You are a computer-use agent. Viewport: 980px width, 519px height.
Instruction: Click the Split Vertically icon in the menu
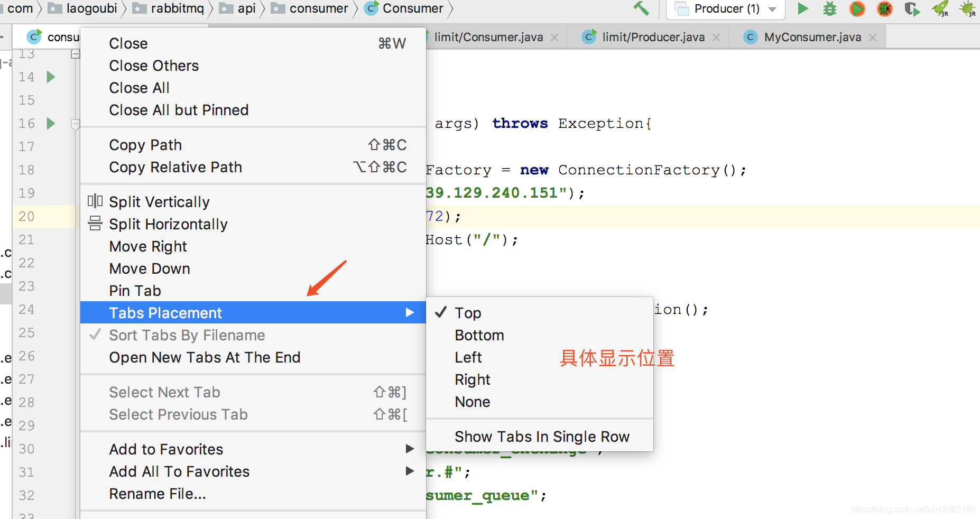click(95, 201)
